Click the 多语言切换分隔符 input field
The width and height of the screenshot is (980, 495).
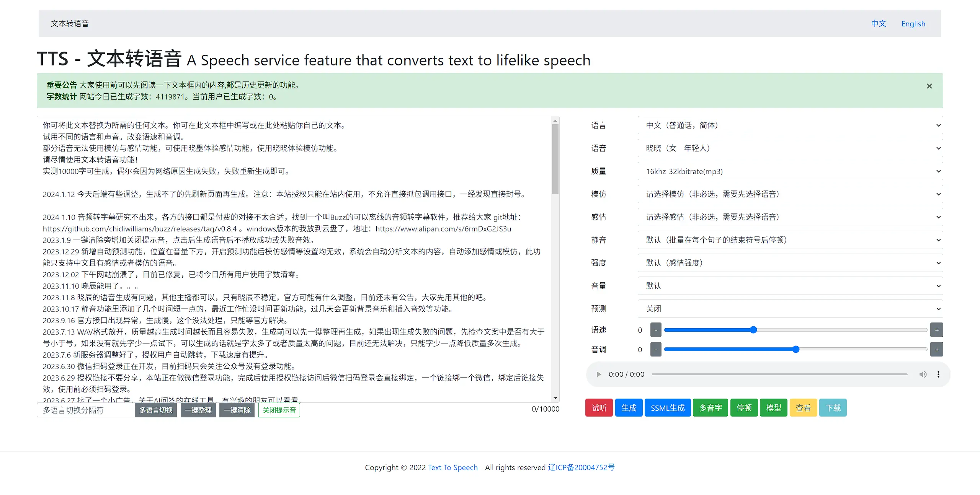click(x=86, y=410)
